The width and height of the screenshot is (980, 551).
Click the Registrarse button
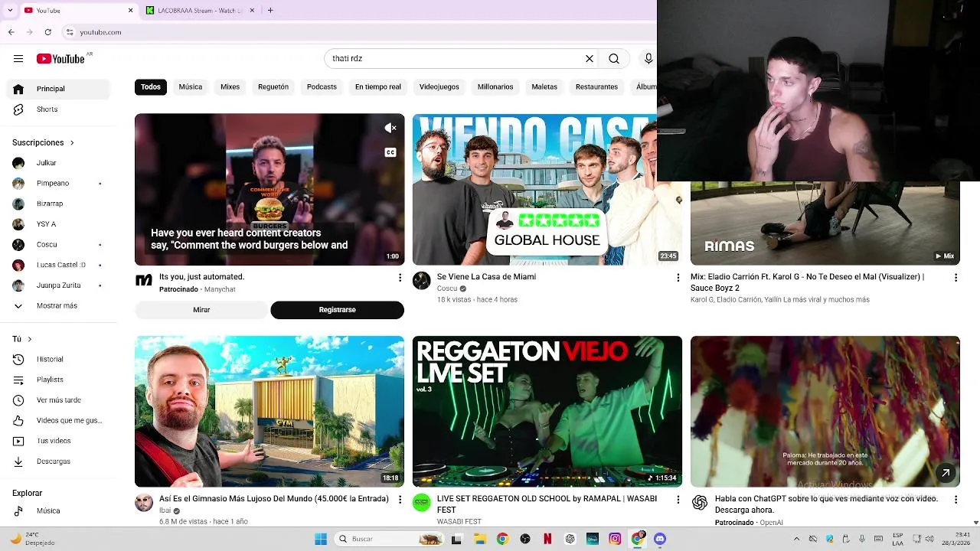(337, 310)
